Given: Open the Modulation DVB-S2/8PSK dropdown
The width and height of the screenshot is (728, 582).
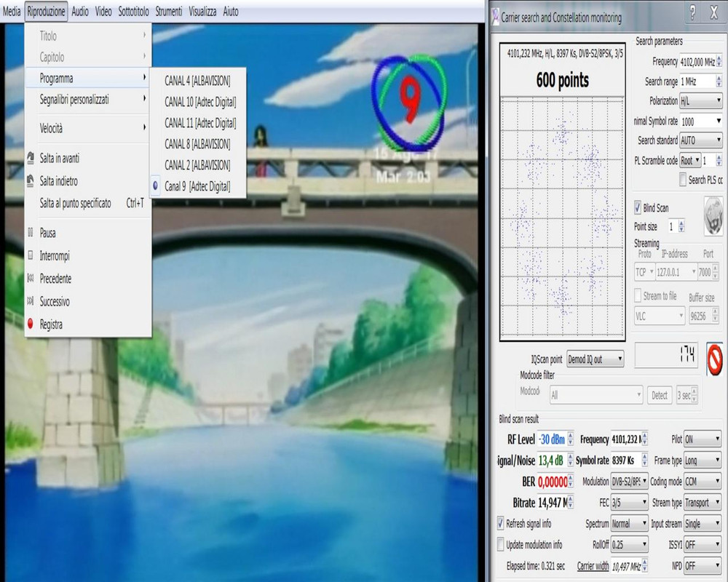Looking at the screenshot, I should point(629,482).
